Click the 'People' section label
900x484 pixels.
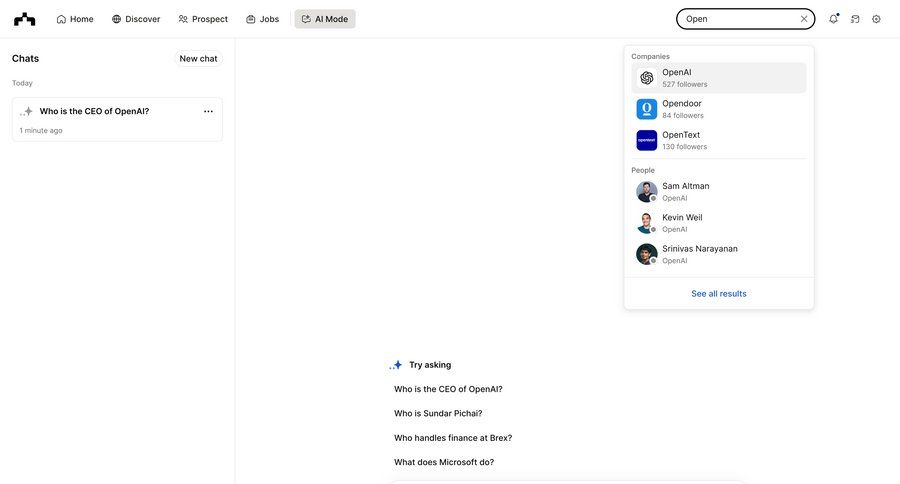[x=643, y=171]
